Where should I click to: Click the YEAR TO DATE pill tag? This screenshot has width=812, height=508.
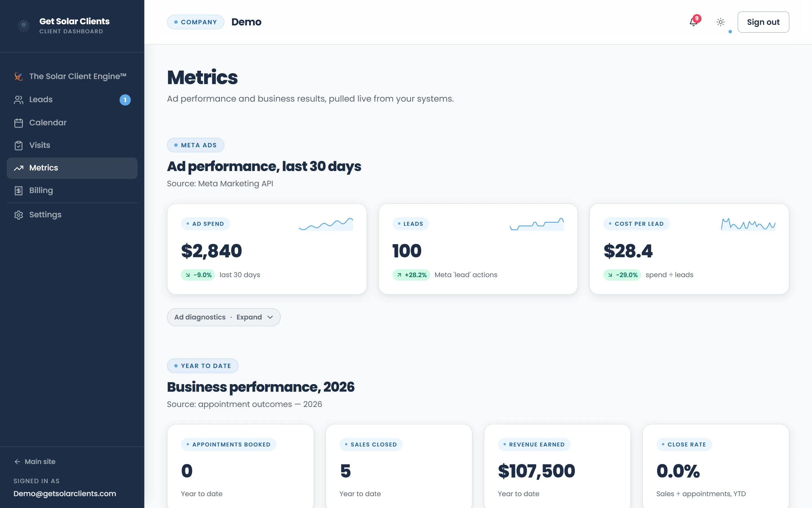[203, 366]
